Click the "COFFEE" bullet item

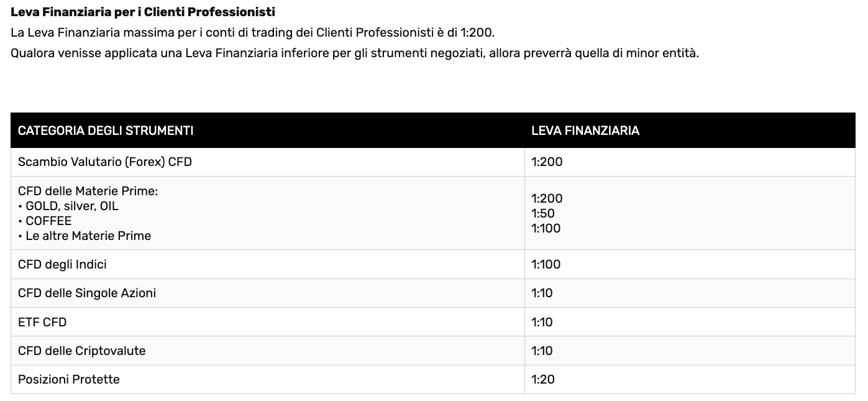tap(48, 221)
